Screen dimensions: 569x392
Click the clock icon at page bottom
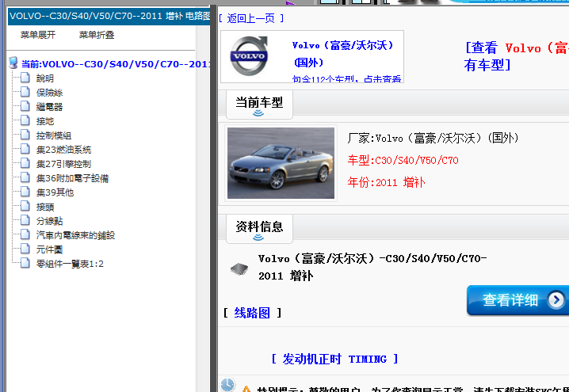coord(227,385)
